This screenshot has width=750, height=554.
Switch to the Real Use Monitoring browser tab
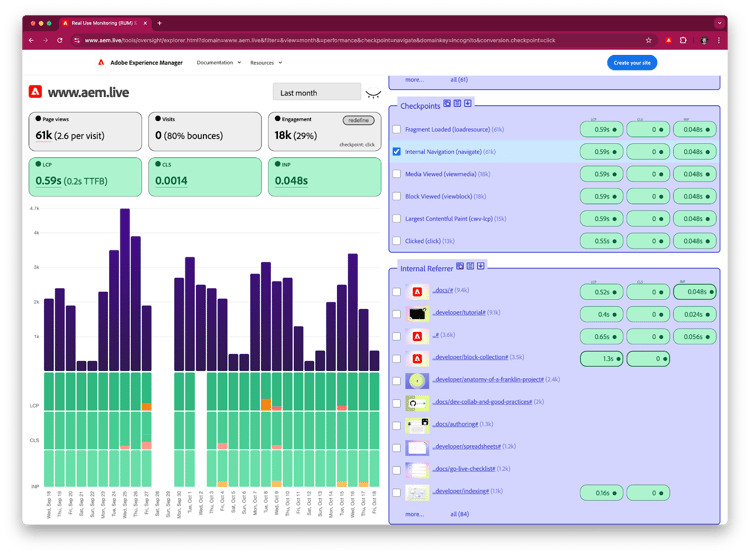click(x=104, y=23)
